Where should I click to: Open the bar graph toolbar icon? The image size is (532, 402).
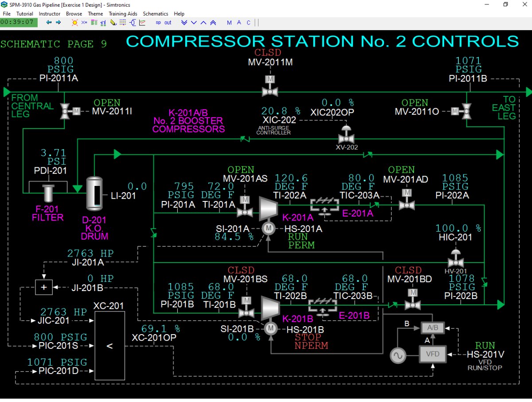click(x=103, y=22)
